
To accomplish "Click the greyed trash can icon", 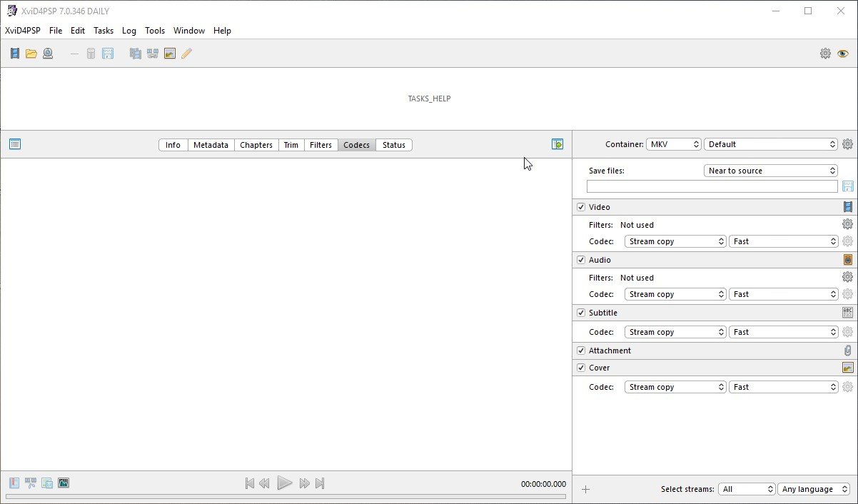I will (91, 54).
